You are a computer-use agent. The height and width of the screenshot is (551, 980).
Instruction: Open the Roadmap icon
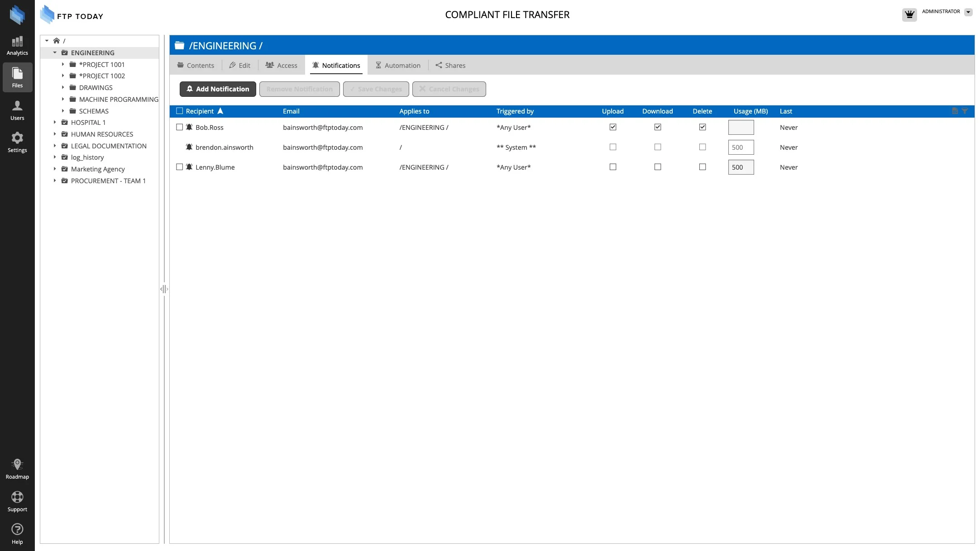click(17, 469)
